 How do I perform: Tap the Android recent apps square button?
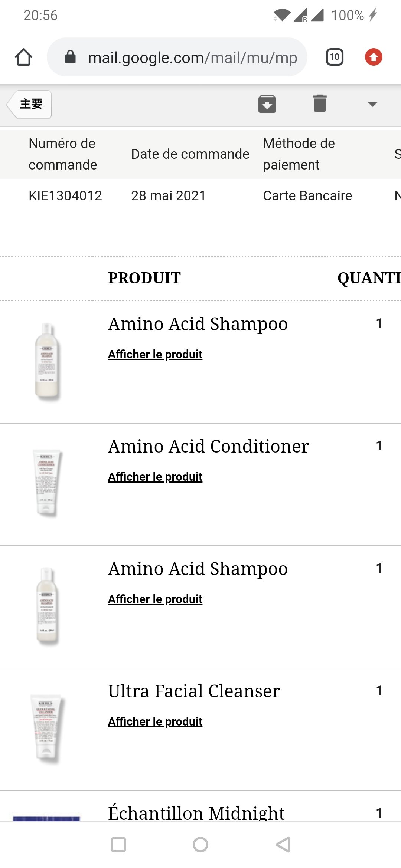point(118,845)
